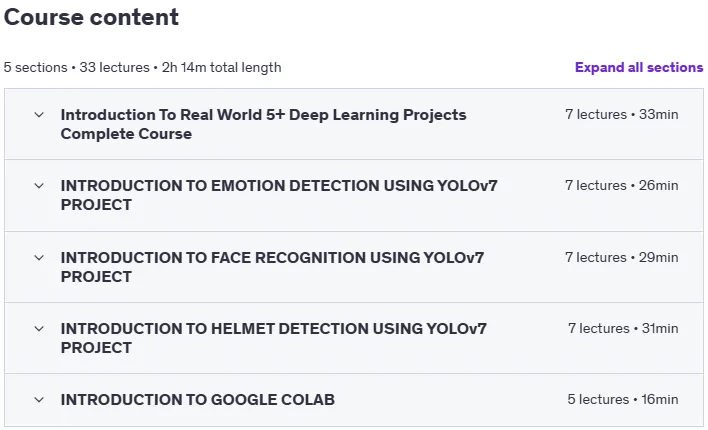Image resolution: width=708 pixels, height=430 pixels.
Task: Click the 7 lectures • 26min label
Action: (622, 185)
